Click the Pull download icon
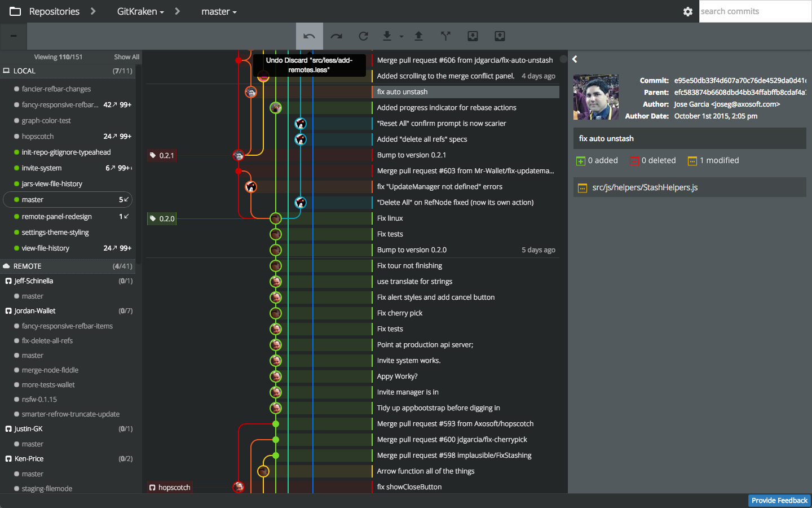This screenshot has width=812, height=508. coord(387,36)
